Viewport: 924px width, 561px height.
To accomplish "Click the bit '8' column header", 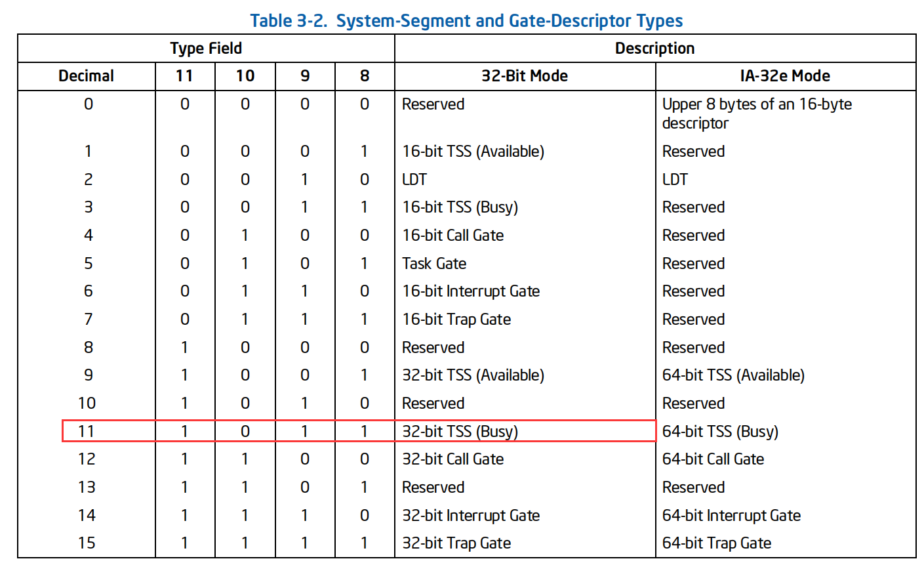I will [365, 76].
